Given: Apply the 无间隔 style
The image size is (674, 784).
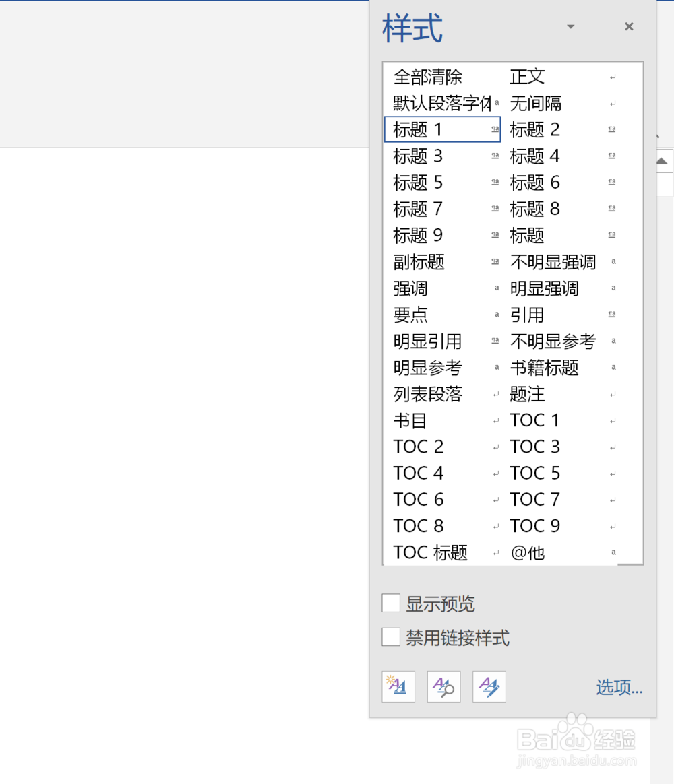Looking at the screenshot, I should coord(537,103).
